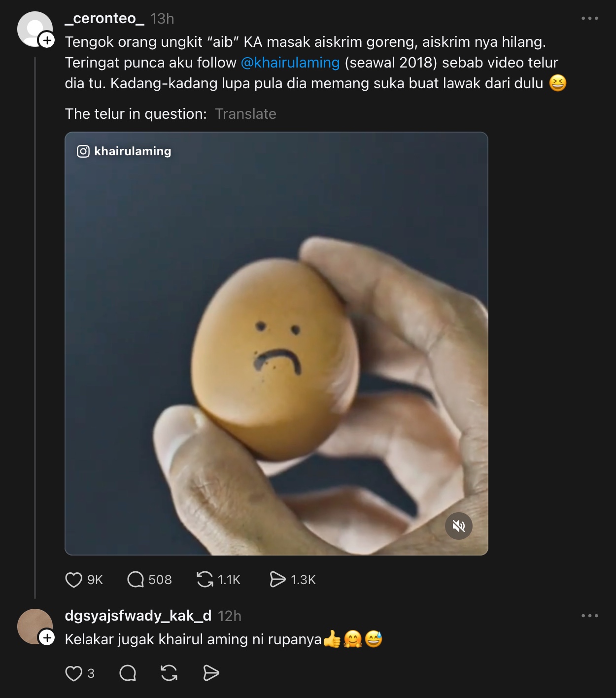Follow _ceronteo_ using the plus badge
The height and width of the screenshot is (698, 616).
point(47,40)
